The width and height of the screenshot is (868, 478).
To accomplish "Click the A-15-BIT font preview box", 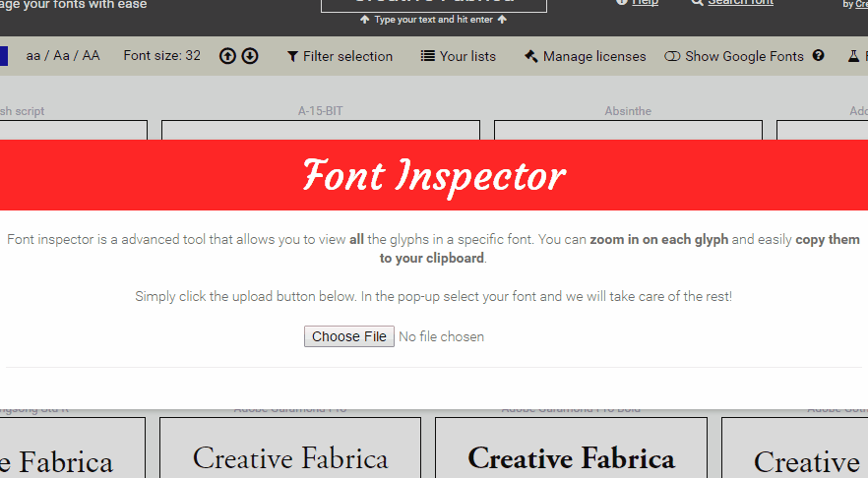I will 321,130.
